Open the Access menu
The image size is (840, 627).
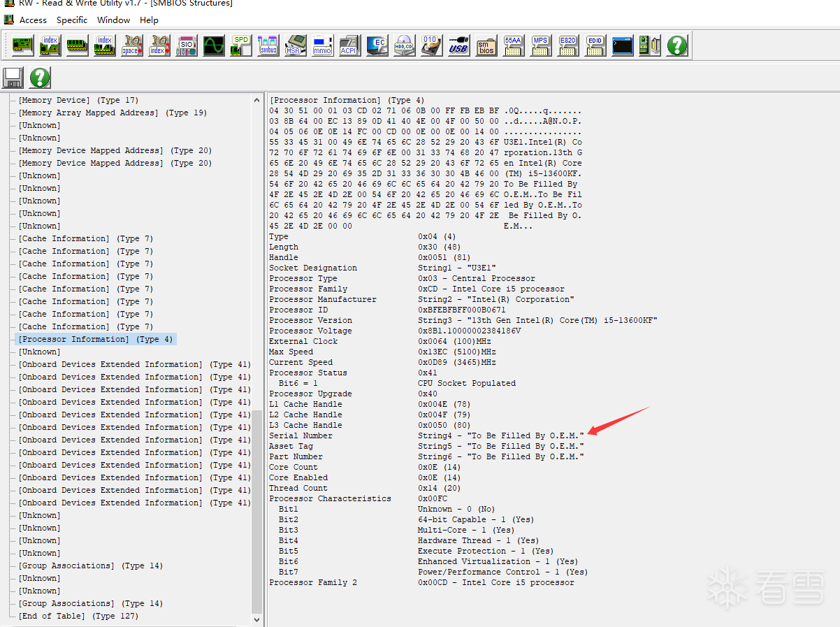(33, 20)
